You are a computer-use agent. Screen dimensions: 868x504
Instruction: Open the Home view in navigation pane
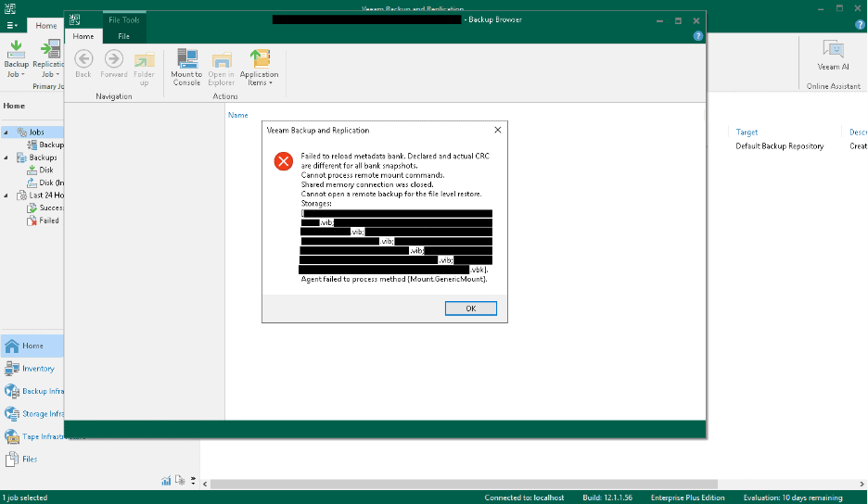pyautogui.click(x=32, y=346)
